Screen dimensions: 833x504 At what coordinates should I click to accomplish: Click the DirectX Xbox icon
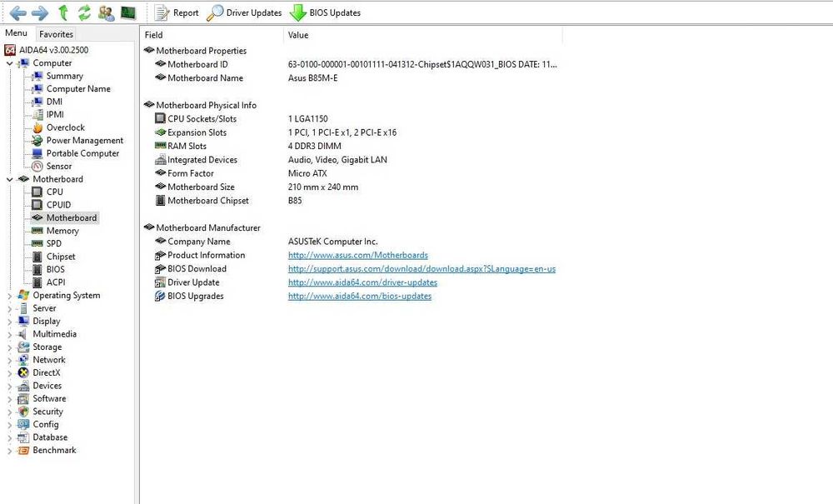click(x=23, y=373)
